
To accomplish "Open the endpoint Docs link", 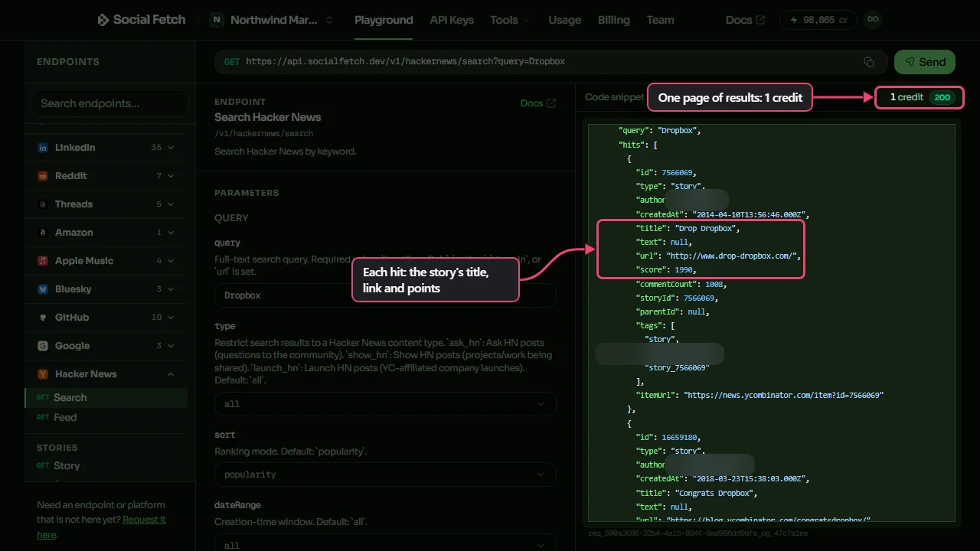I will click(538, 103).
